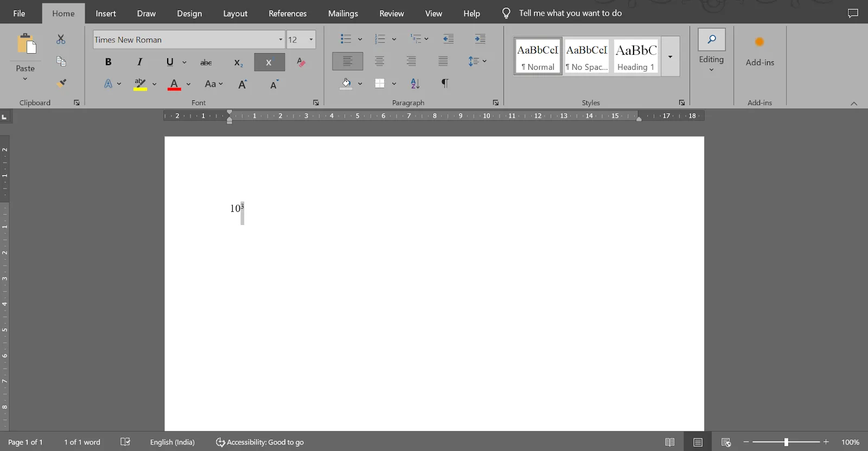
Task: Center align the text
Action: 380,61
